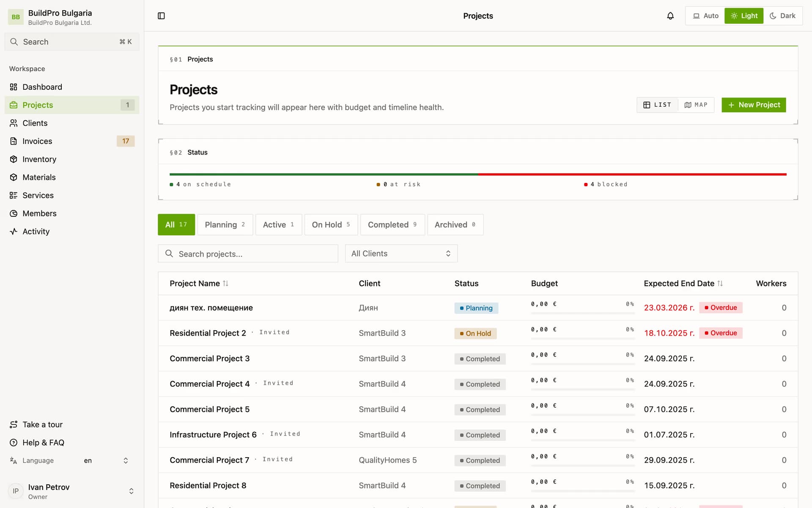This screenshot has width=812, height=508.
Task: Open the All Clients filter dropdown
Action: (401, 254)
